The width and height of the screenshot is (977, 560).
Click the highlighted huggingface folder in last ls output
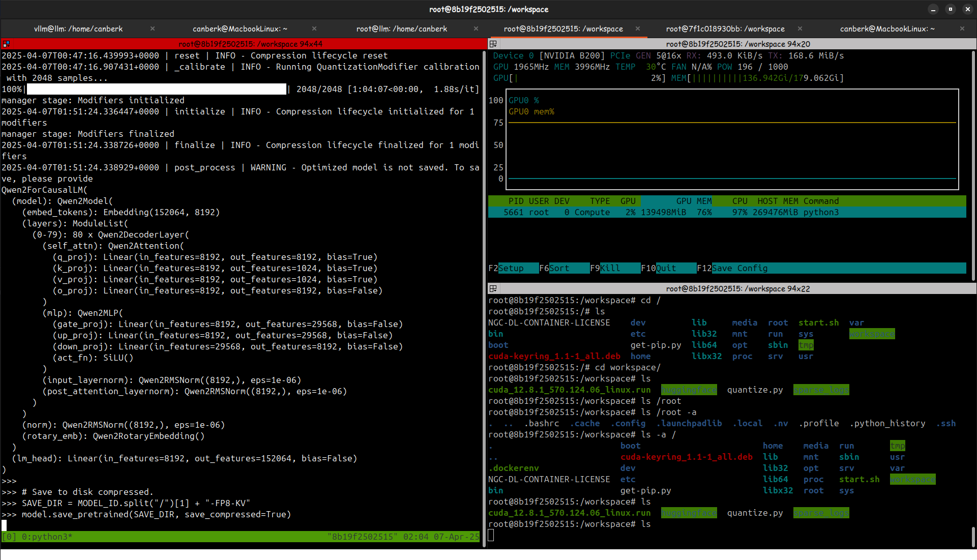coord(689,513)
